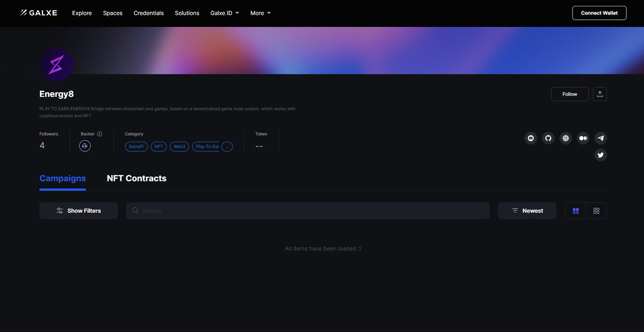Image resolution: width=644 pixels, height=332 pixels.
Task: Select the GameFi category tag
Action: (x=136, y=147)
